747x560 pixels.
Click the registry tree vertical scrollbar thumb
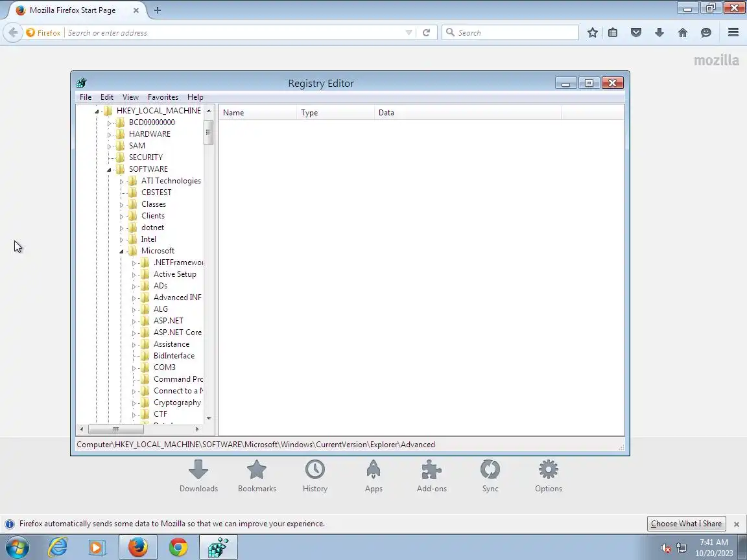[x=208, y=132]
